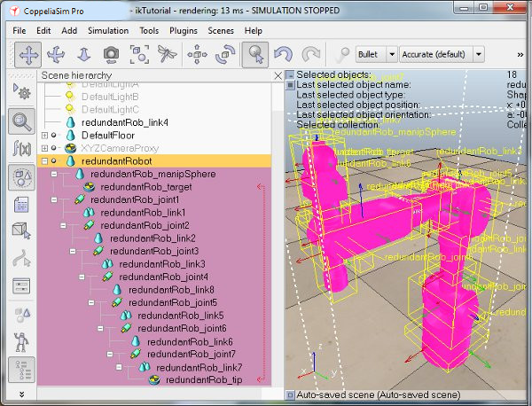Toggle the magnifier sidebar icon
The width and height of the screenshot is (532, 406).
click(21, 121)
